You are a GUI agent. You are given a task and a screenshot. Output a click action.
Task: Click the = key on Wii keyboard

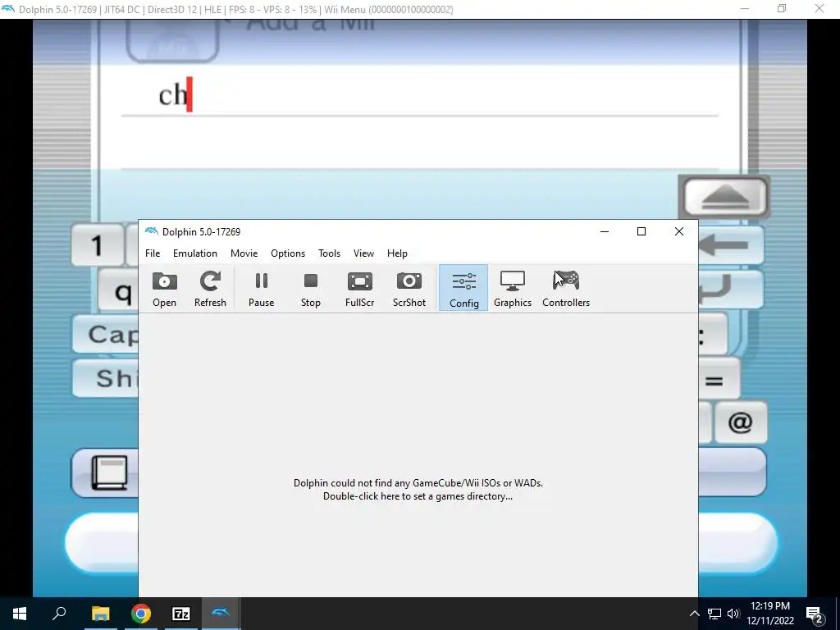pos(719,379)
